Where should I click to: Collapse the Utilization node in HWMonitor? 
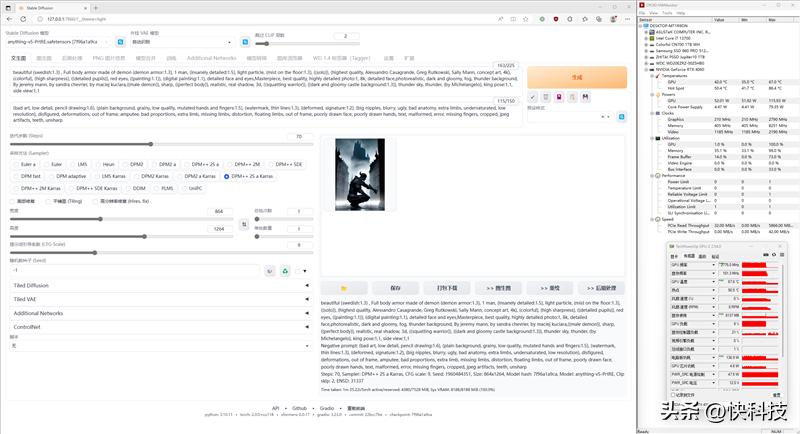[x=652, y=138]
